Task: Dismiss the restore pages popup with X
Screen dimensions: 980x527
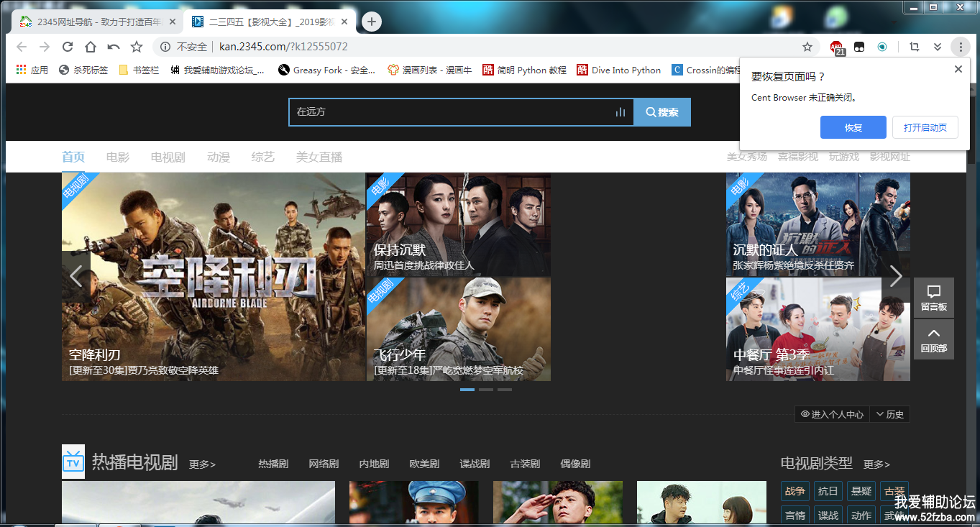Action: click(958, 69)
